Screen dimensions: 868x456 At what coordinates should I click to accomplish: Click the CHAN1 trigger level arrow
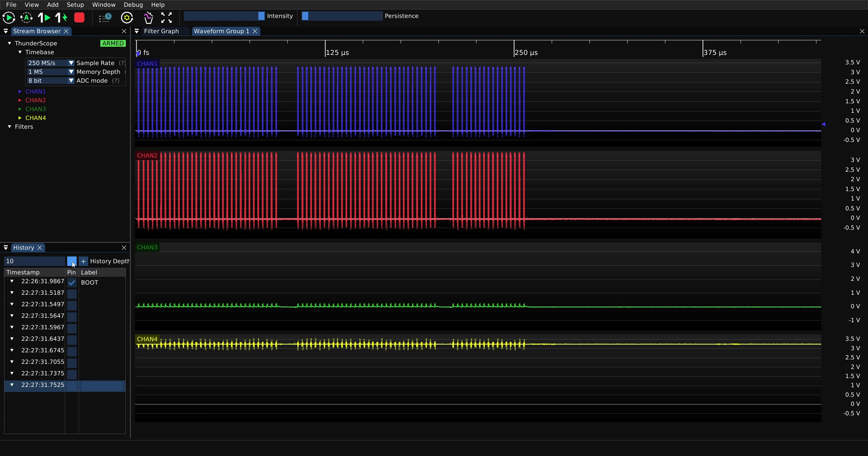click(x=823, y=124)
